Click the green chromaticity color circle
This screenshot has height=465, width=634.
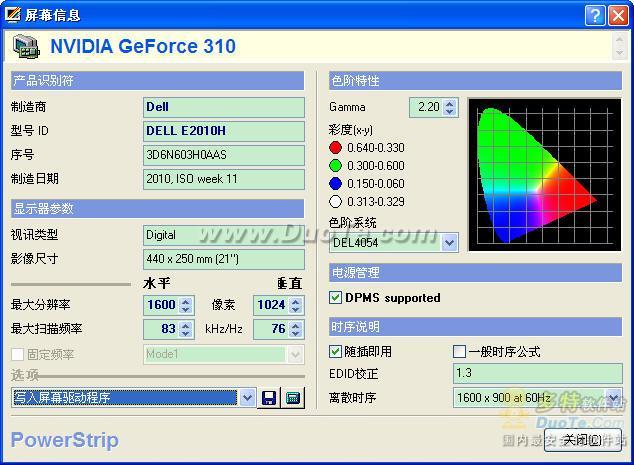tap(335, 165)
